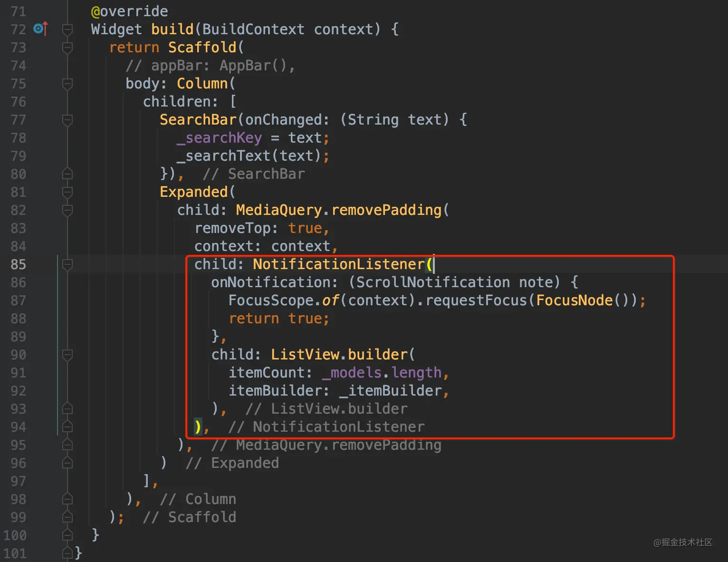Toggle the fold end marker on line 95

coord(67,445)
